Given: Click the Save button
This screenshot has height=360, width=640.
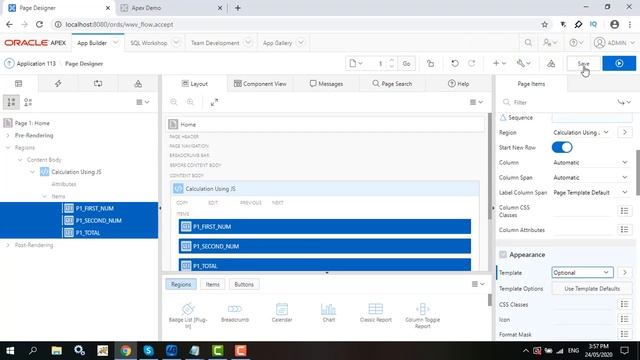Looking at the screenshot, I should [x=584, y=64].
